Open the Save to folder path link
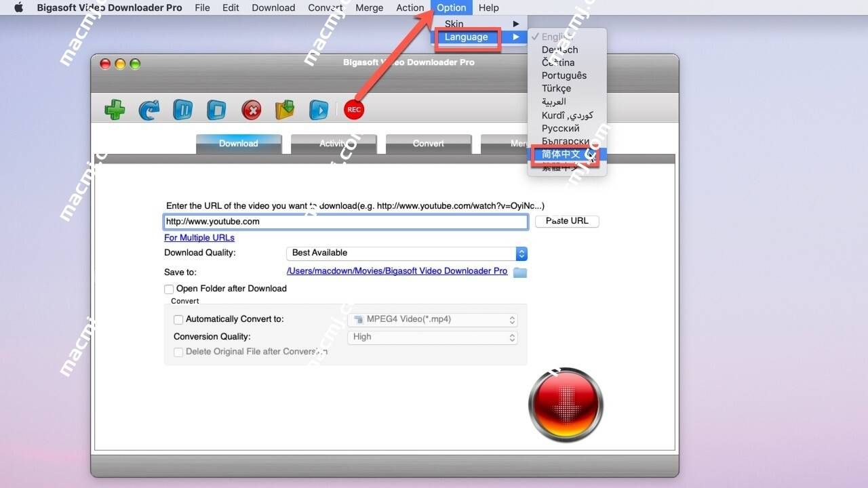The height and width of the screenshot is (488, 868). (397, 271)
